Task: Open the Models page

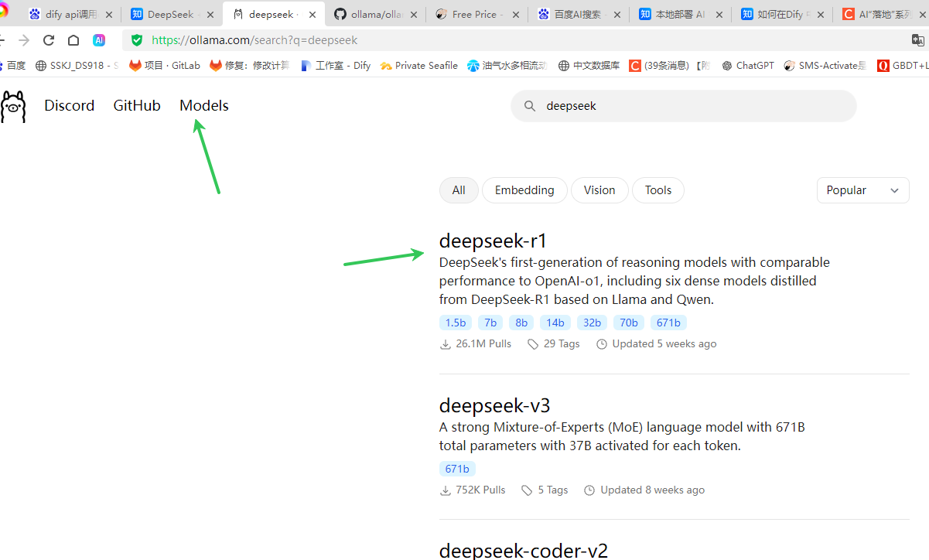Action: pos(204,106)
